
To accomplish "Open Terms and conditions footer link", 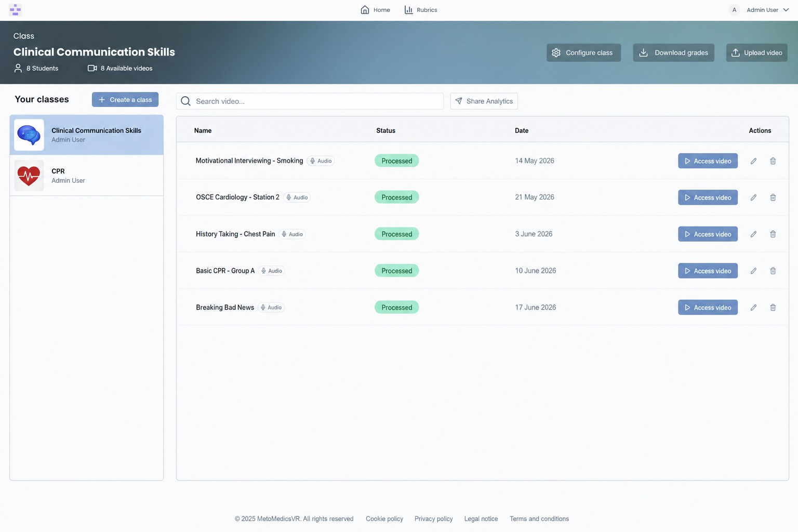I will click(x=539, y=519).
